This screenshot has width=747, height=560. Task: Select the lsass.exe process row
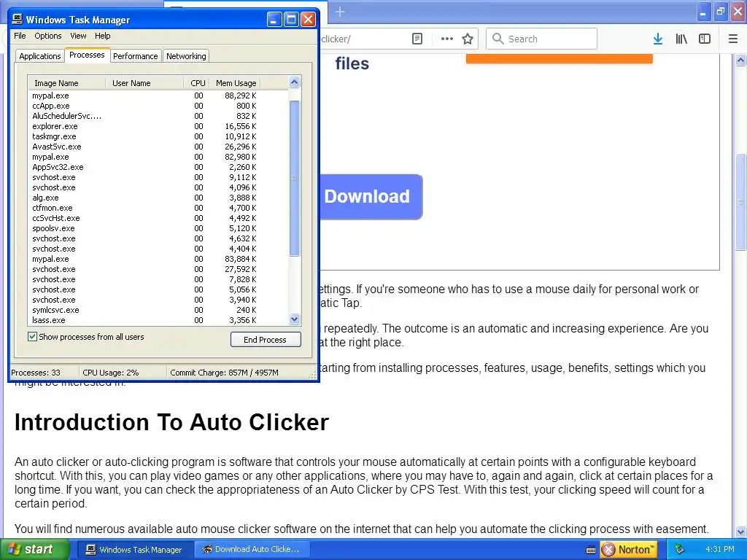pyautogui.click(x=158, y=320)
